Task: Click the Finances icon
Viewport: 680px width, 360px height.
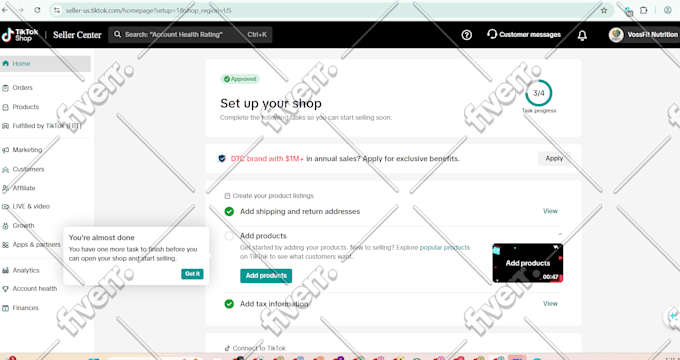Action: coord(5,308)
